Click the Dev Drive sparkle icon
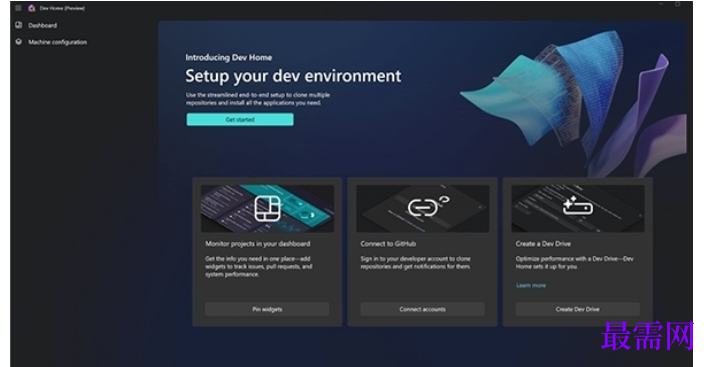713x367 pixels. click(577, 206)
